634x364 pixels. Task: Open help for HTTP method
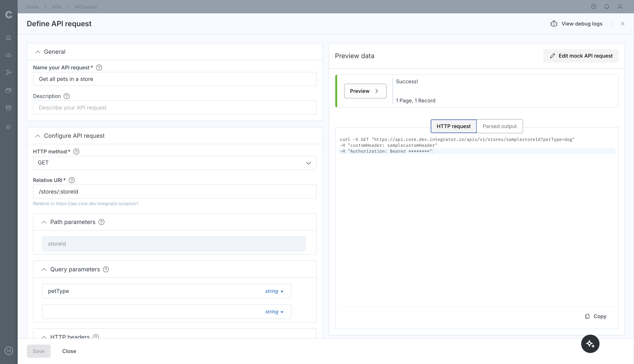(76, 152)
